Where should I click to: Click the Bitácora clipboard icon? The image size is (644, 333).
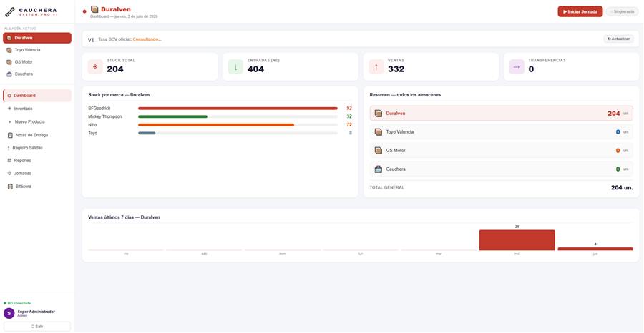(x=10, y=187)
